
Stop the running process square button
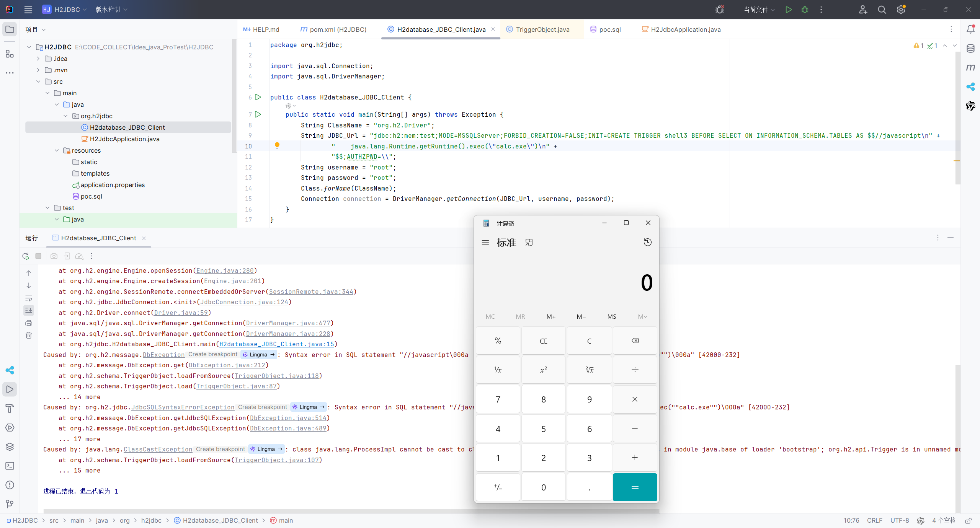click(x=38, y=256)
